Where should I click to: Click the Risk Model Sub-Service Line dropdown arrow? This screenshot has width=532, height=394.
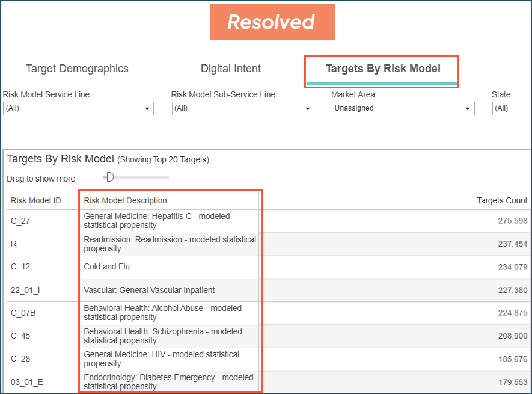tap(308, 108)
